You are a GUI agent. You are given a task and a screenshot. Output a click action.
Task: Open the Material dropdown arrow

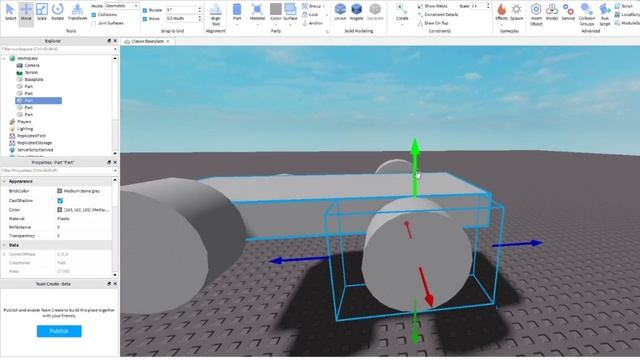257,25
